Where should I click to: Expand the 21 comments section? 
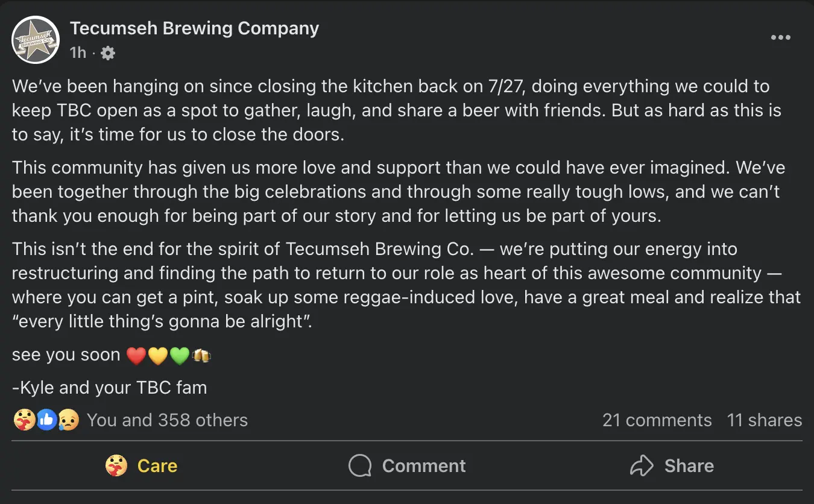click(657, 420)
